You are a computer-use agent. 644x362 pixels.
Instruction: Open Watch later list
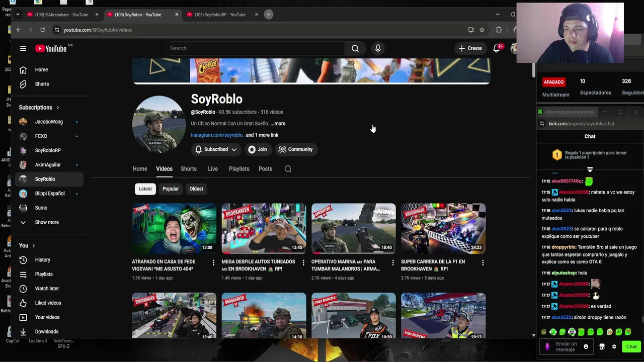pyautogui.click(x=50, y=289)
